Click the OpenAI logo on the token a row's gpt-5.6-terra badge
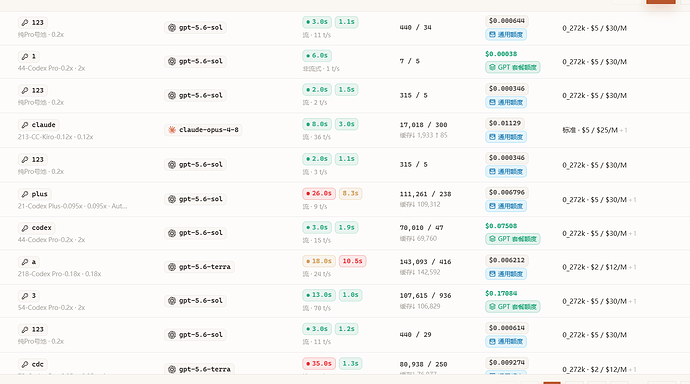 pyautogui.click(x=172, y=267)
